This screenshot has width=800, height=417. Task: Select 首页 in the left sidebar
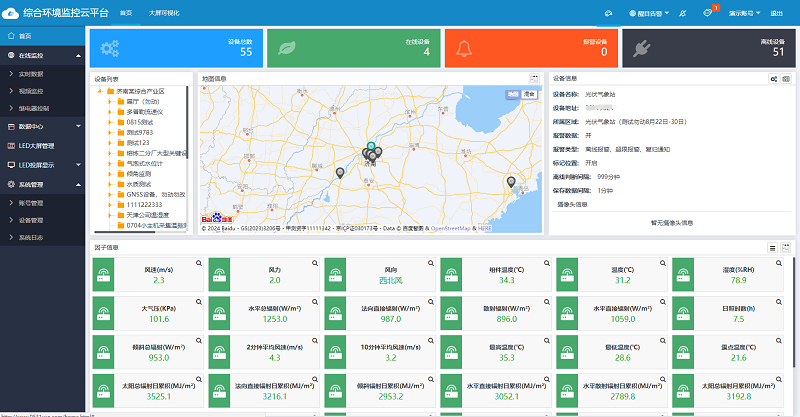point(42,36)
